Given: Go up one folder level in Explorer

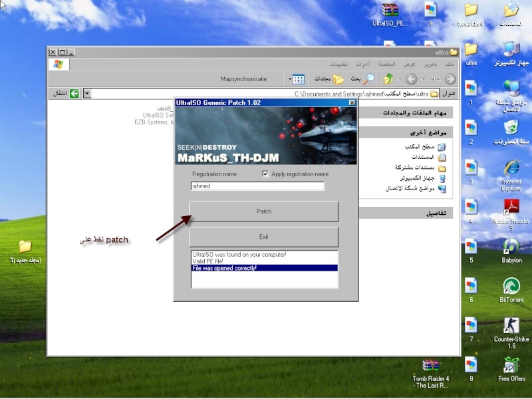Looking at the screenshot, I should point(388,79).
